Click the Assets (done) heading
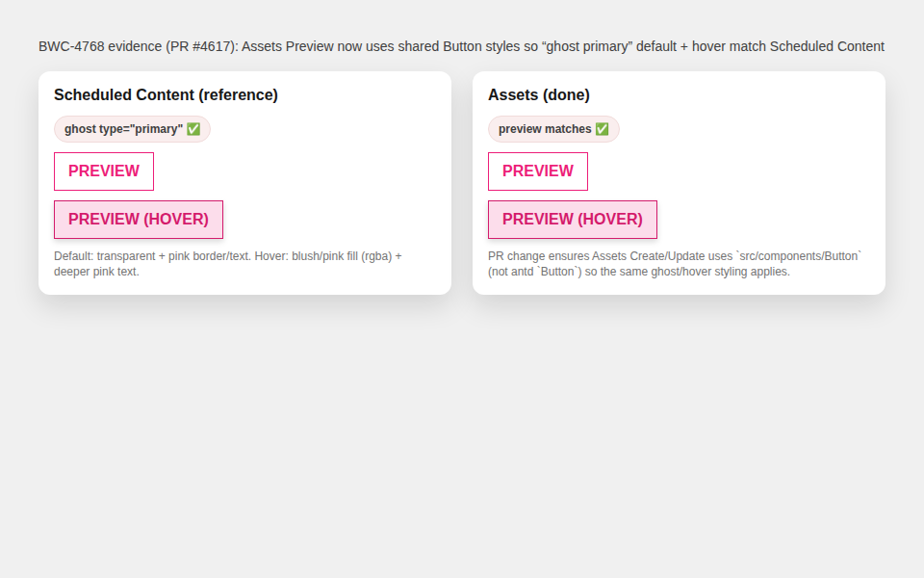 pos(539,95)
